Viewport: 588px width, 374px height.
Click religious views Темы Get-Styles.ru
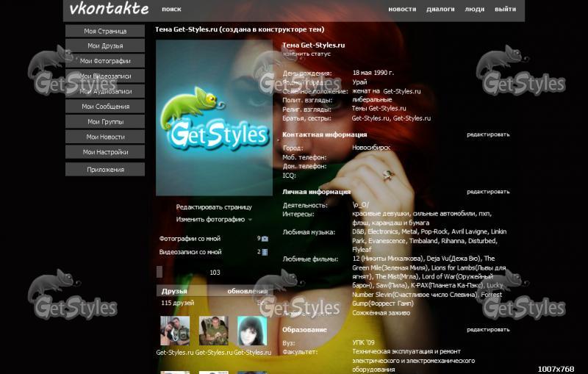pos(379,108)
